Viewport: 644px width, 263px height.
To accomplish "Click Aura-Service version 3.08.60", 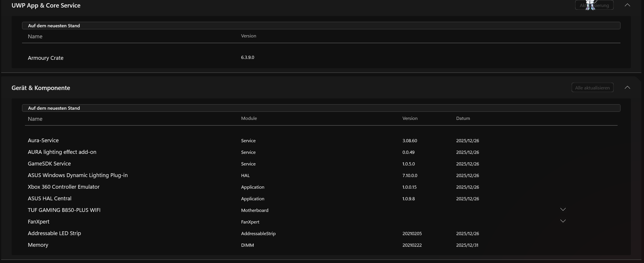I will pos(410,140).
